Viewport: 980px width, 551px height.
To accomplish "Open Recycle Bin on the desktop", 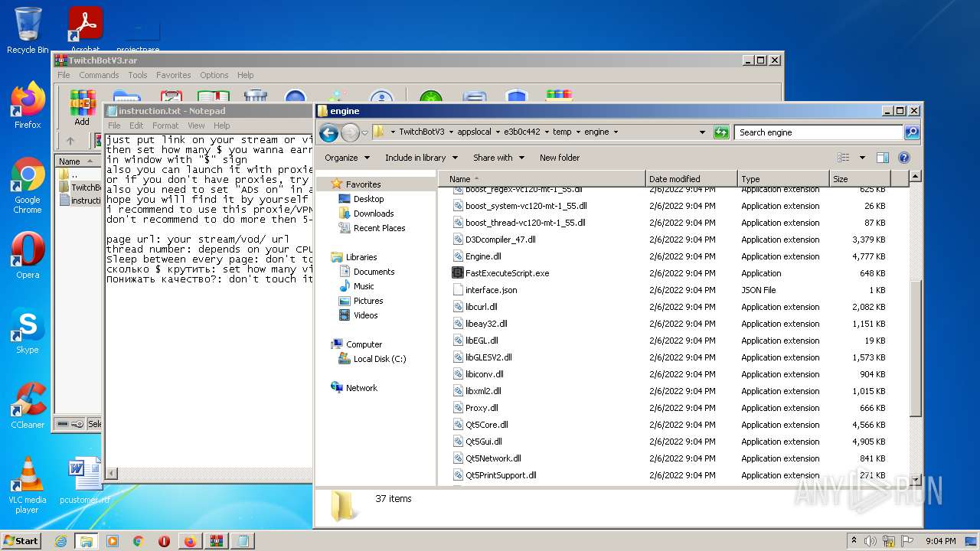I will click(x=28, y=31).
